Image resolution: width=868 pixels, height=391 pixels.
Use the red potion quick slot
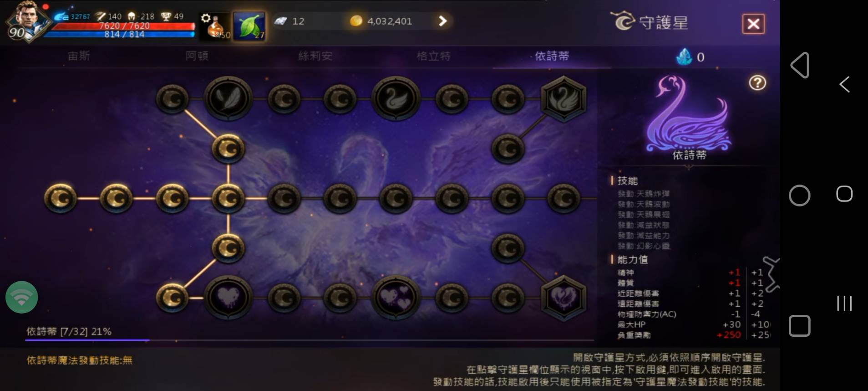(x=215, y=26)
